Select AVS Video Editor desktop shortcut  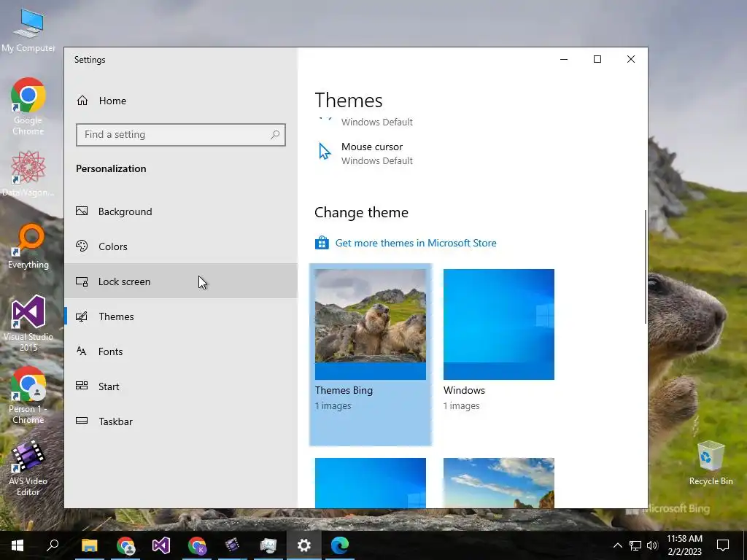point(28,468)
